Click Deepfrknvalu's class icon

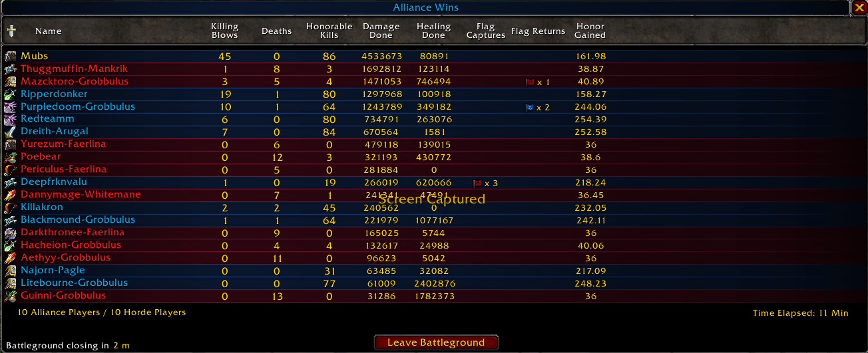pos(10,183)
